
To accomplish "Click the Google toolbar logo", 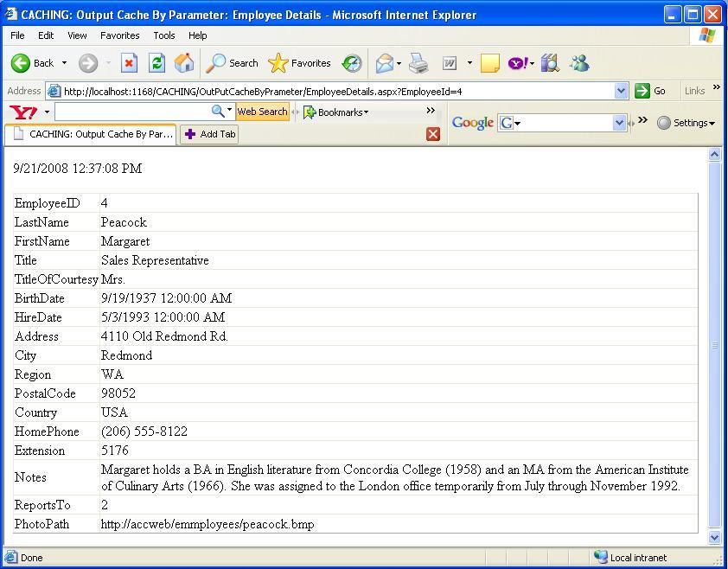I will pos(473,123).
